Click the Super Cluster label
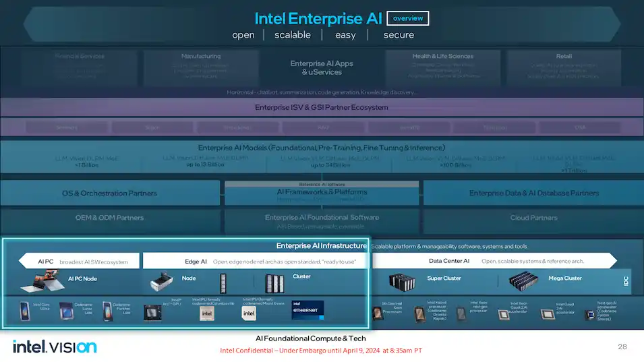The width and height of the screenshot is (644, 362). click(444, 278)
